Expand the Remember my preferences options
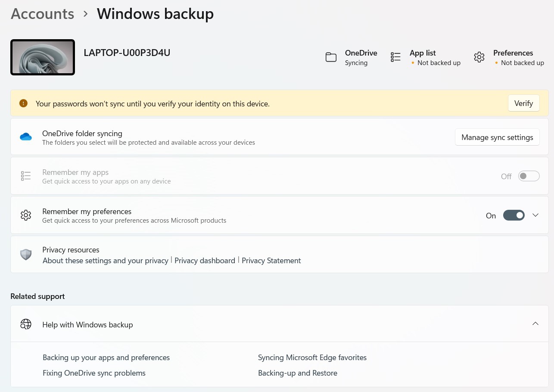 [535, 215]
